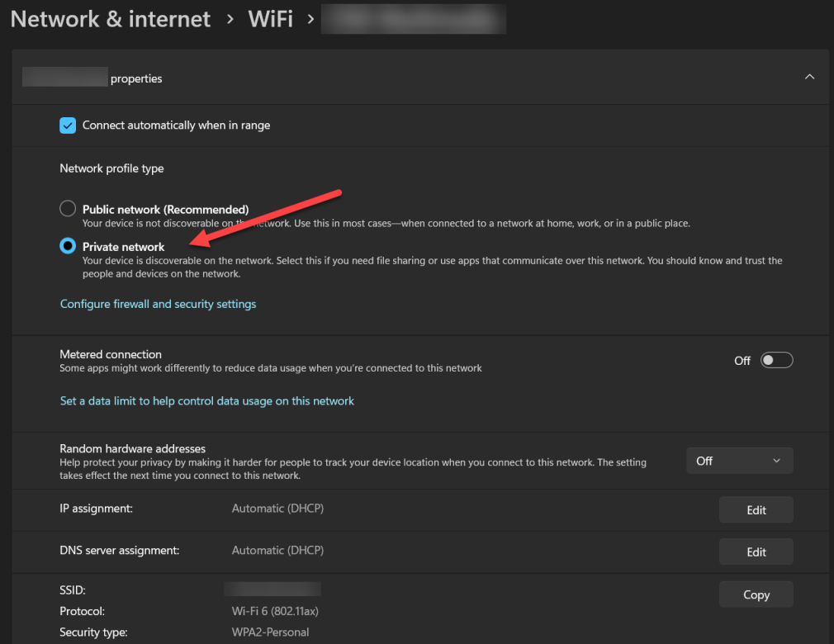Image resolution: width=834 pixels, height=644 pixels.
Task: Select the Private network radio button
Action: 68,246
